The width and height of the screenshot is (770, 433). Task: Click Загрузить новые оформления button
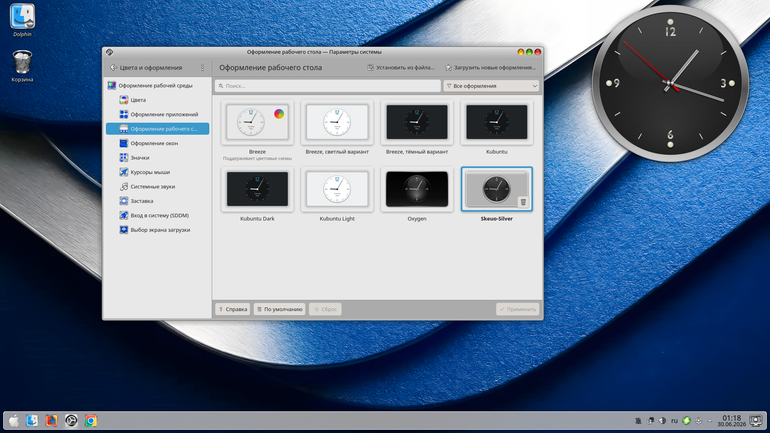(x=490, y=68)
